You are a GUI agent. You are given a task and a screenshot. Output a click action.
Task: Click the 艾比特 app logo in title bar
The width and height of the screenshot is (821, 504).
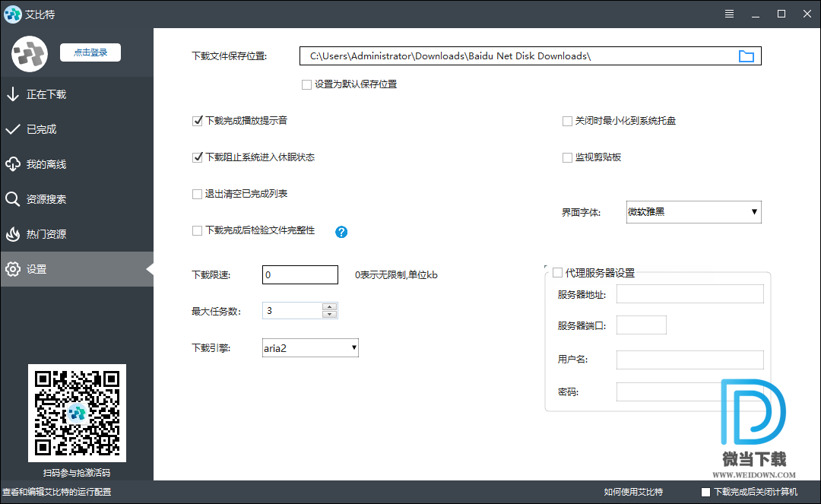(12, 14)
